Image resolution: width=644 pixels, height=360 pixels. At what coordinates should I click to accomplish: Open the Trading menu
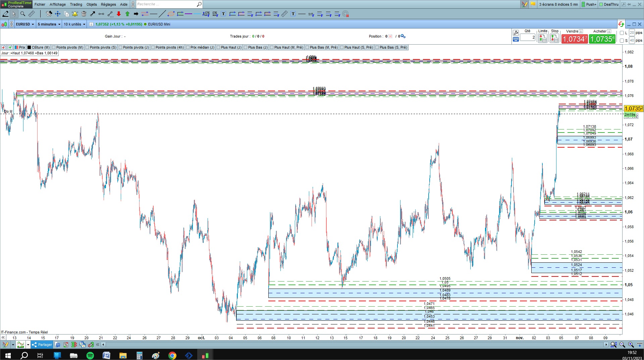coord(76,4)
